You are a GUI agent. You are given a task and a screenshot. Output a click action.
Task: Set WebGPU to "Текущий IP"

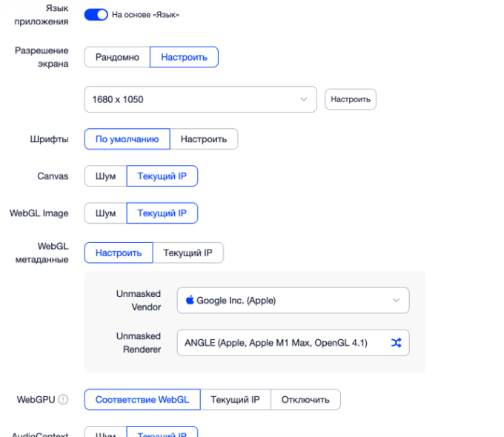click(235, 400)
